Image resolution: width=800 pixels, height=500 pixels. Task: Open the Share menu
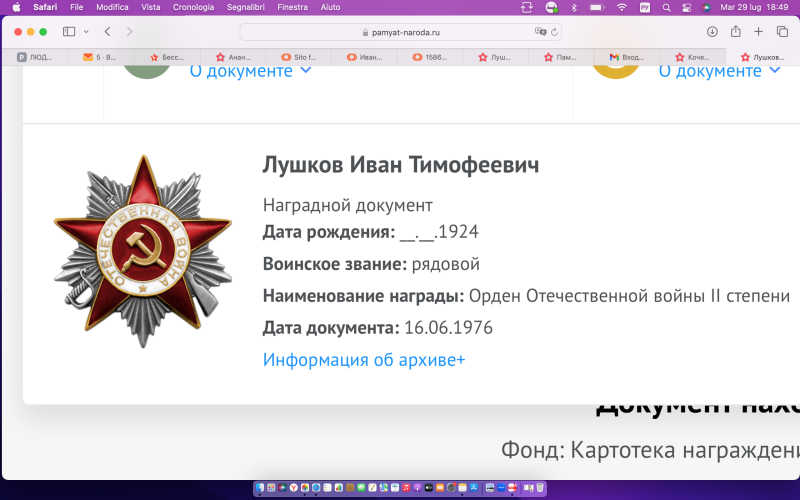click(735, 31)
